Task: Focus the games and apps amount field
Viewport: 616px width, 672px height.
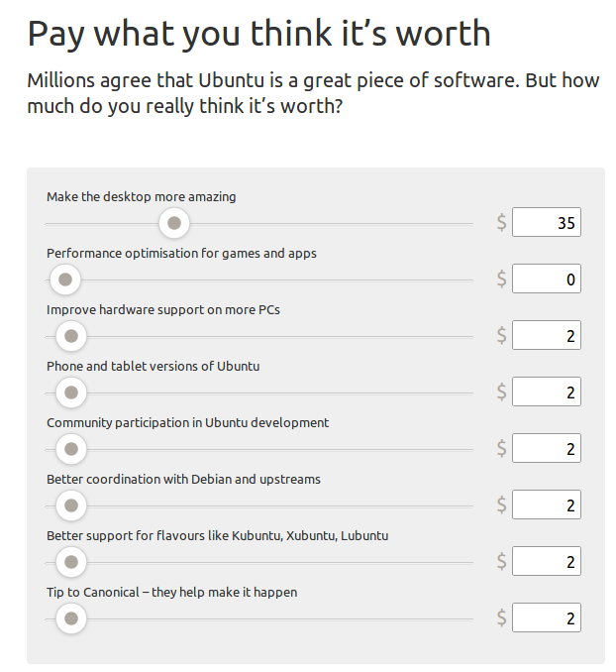Action: (x=546, y=280)
